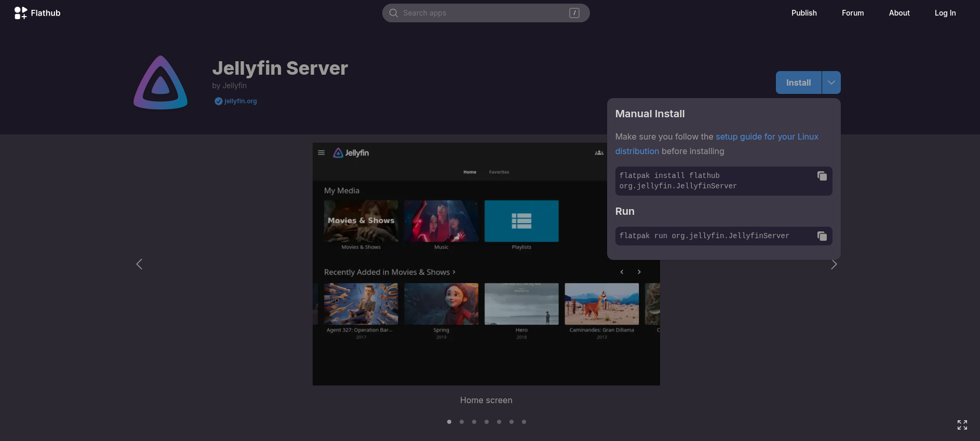Select the second carousel dot
This screenshot has width=980, height=441.
click(462, 422)
